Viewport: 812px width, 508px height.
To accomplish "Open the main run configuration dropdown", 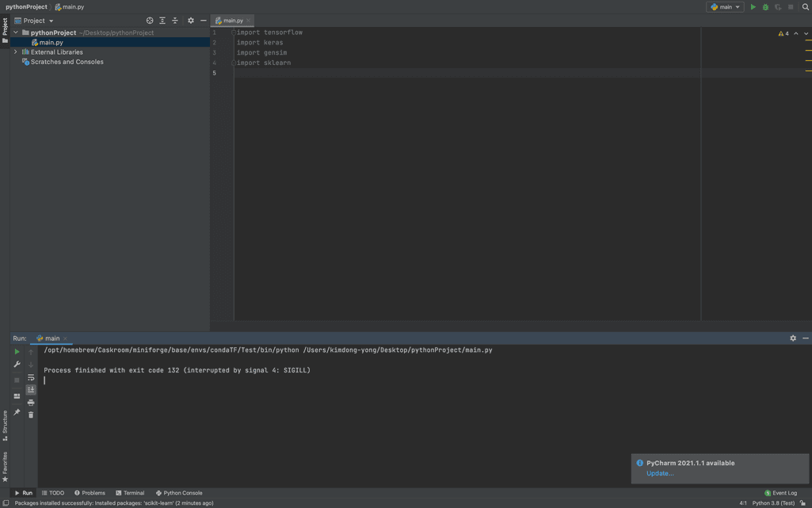I will coord(725,6).
